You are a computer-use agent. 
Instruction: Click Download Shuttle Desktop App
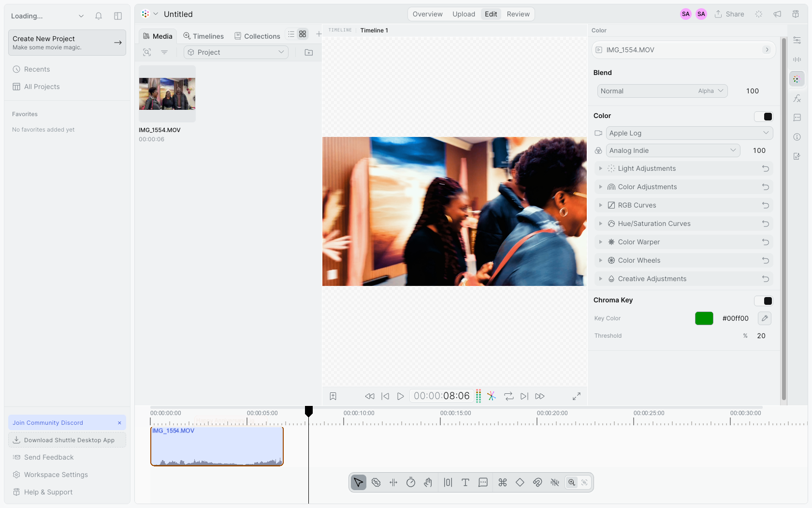pyautogui.click(x=67, y=440)
